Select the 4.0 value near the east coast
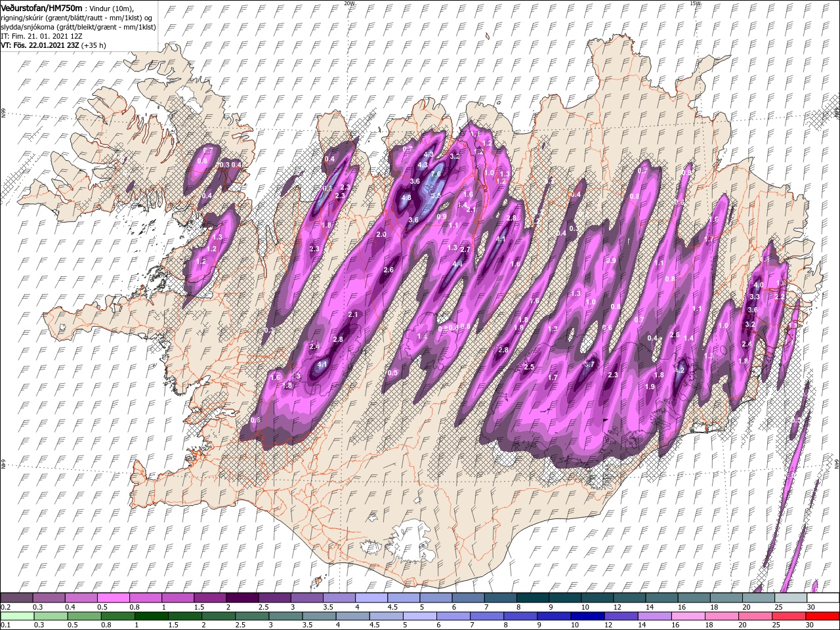This screenshot has height=630, width=840. [758, 285]
